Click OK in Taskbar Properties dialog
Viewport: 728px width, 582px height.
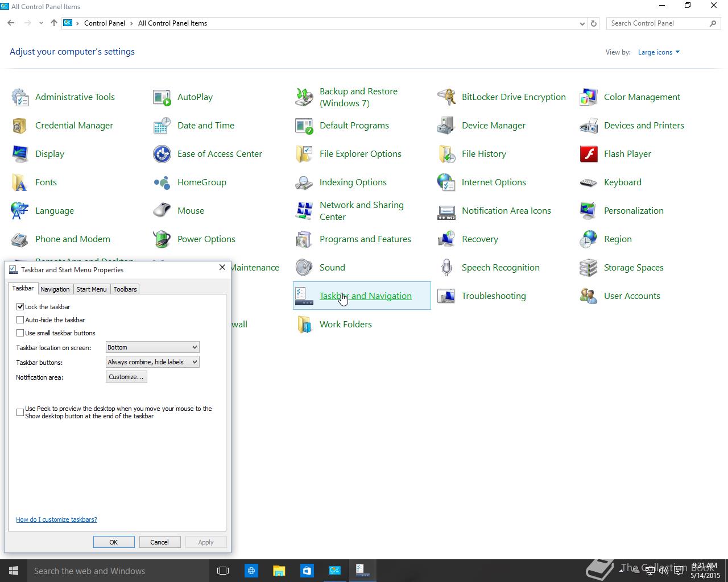tap(114, 542)
